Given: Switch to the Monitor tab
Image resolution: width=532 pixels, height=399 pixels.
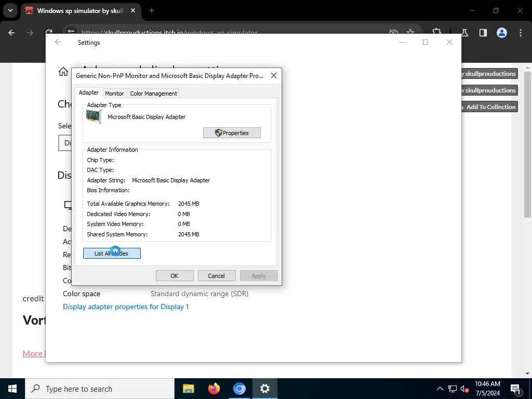Looking at the screenshot, I should [x=114, y=94].
